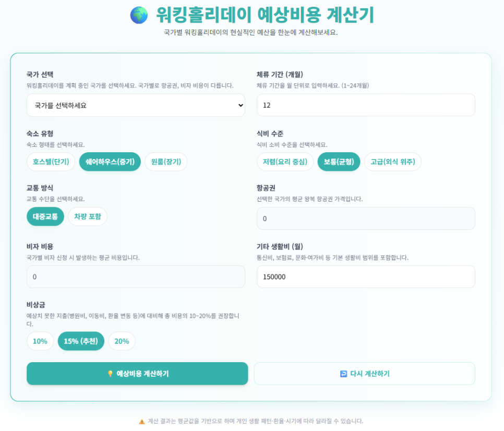Click the 체류 기간 months input field
The height and width of the screenshot is (431, 504).
[366, 105]
